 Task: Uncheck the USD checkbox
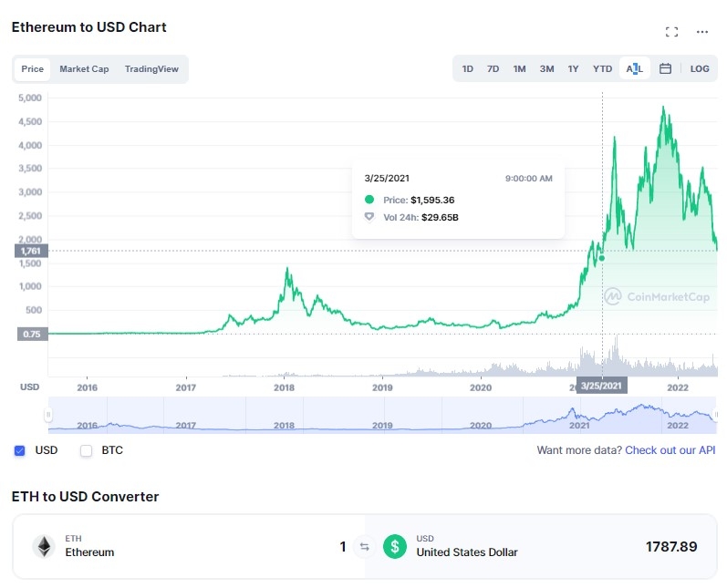coord(19,450)
